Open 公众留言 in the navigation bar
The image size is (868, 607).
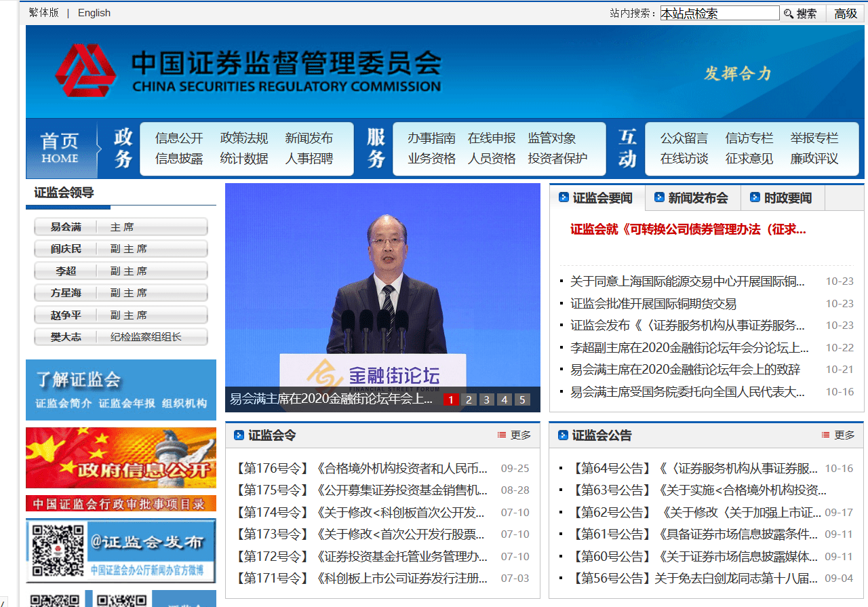684,138
